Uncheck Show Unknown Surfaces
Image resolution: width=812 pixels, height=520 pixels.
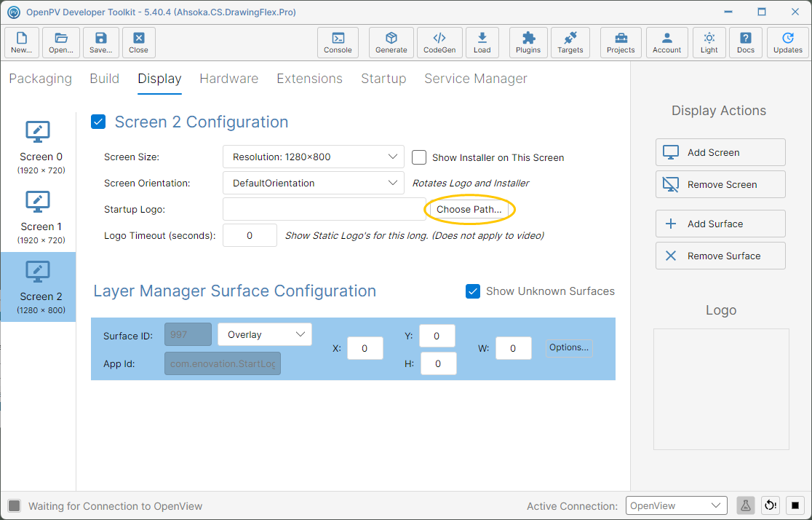coord(473,291)
